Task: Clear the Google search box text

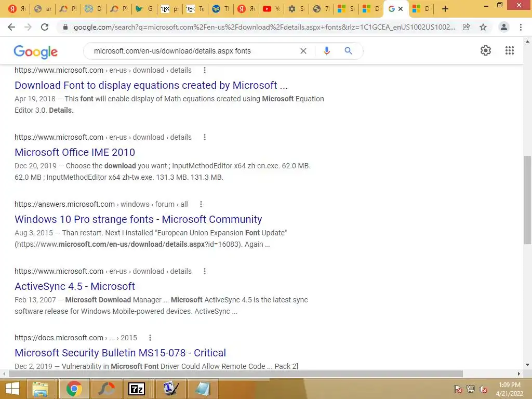Action: coord(303,51)
